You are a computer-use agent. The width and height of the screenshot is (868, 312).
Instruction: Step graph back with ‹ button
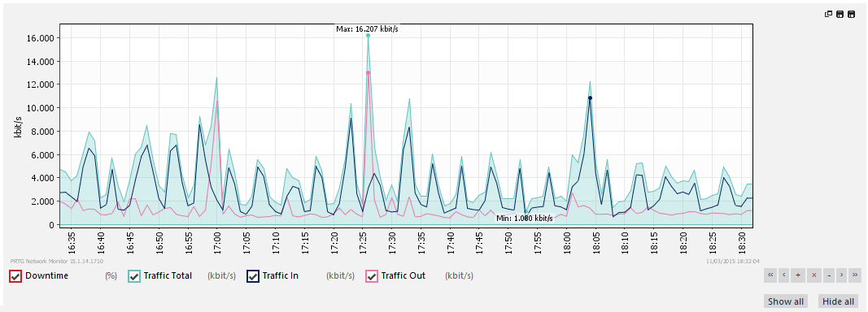(x=784, y=275)
